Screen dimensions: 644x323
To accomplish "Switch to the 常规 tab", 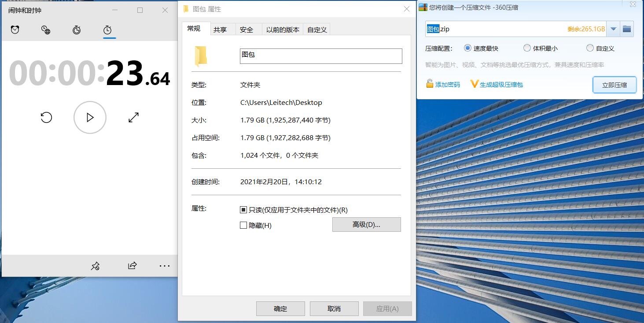I will pyautogui.click(x=194, y=29).
